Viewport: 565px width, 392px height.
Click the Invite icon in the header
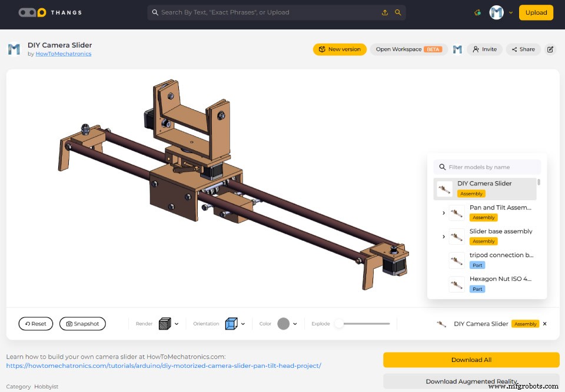tap(484, 49)
